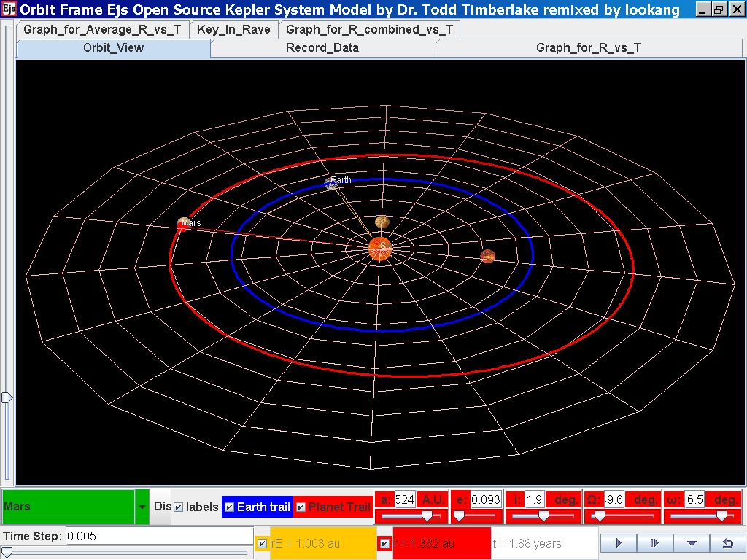Toggle the rE distance checkbox
This screenshot has height=560, width=747.
(x=262, y=543)
